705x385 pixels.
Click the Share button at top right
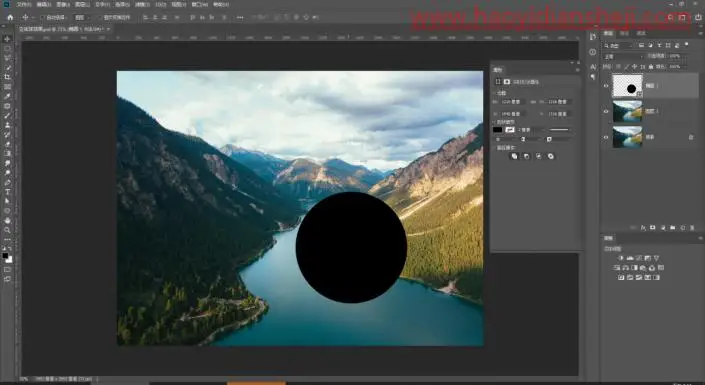698,18
